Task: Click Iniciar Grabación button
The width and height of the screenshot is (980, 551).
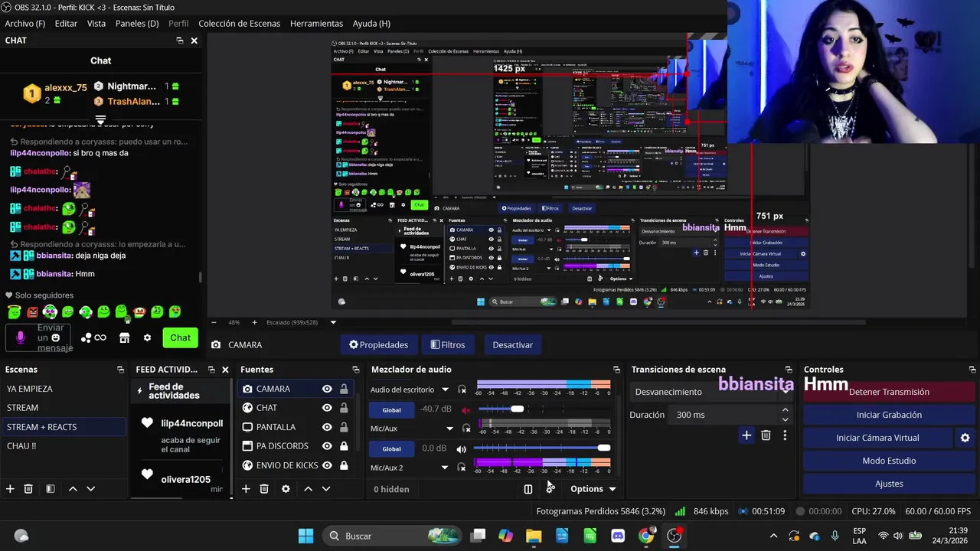Action: (x=889, y=415)
